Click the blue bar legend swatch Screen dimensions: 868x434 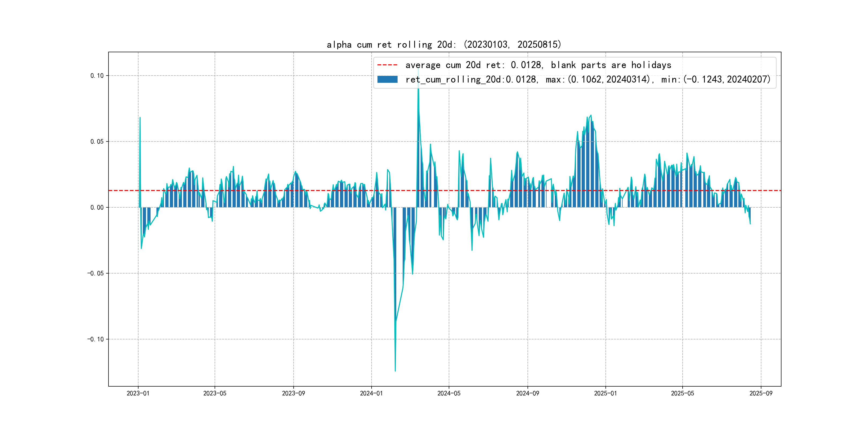tap(387, 80)
